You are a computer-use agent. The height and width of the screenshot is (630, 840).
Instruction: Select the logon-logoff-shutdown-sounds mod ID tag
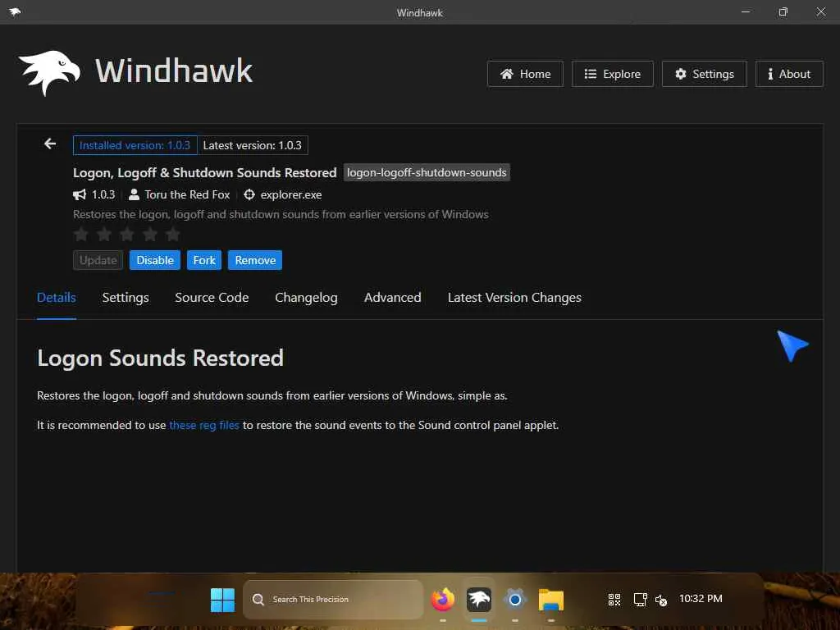click(x=427, y=172)
